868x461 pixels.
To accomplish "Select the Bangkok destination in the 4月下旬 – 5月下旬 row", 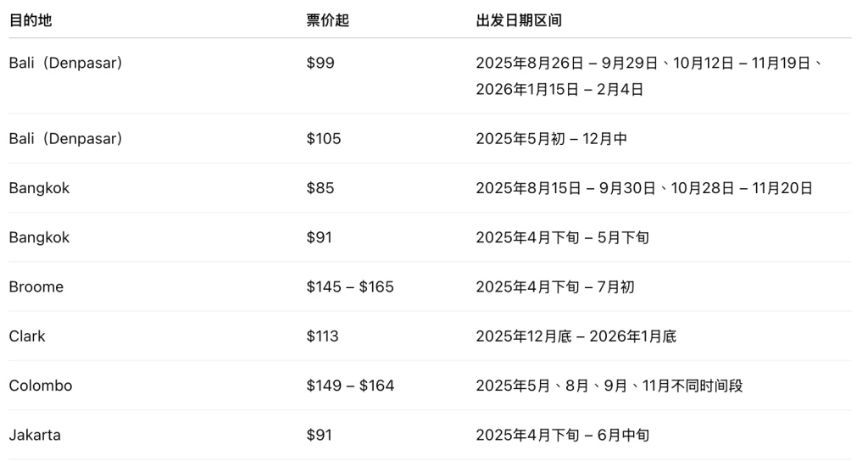I will coord(39,237).
